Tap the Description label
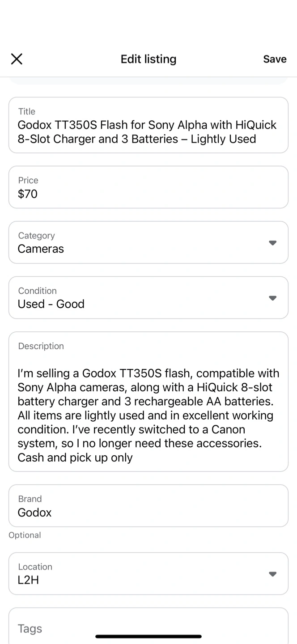Screen dimensions: 297x644 point(41,346)
